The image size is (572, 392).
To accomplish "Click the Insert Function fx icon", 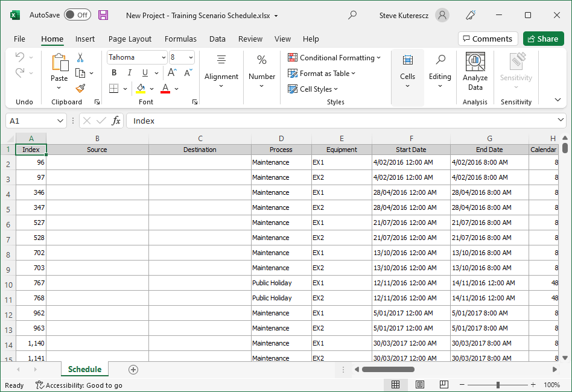I will coord(116,121).
